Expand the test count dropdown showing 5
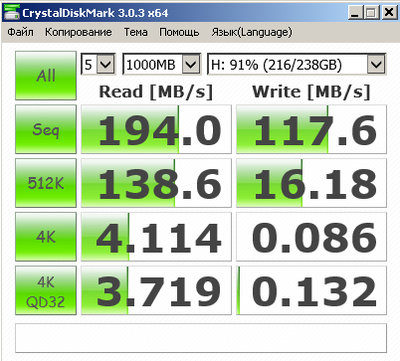Screen dimensions: 400x361 (x=106, y=64)
